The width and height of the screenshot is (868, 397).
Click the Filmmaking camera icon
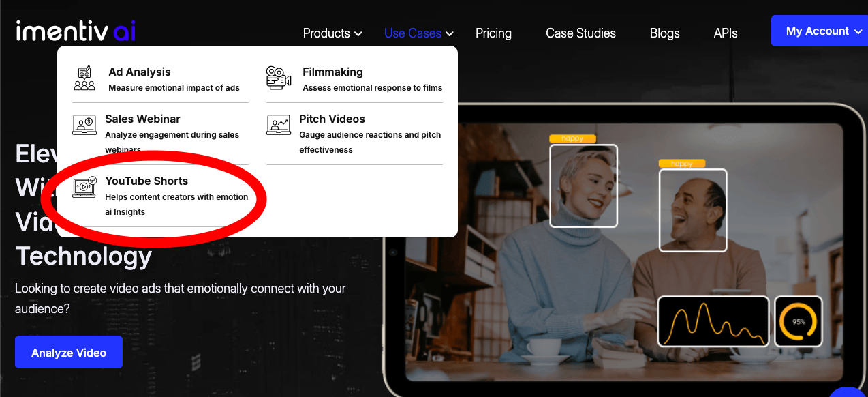pos(278,78)
